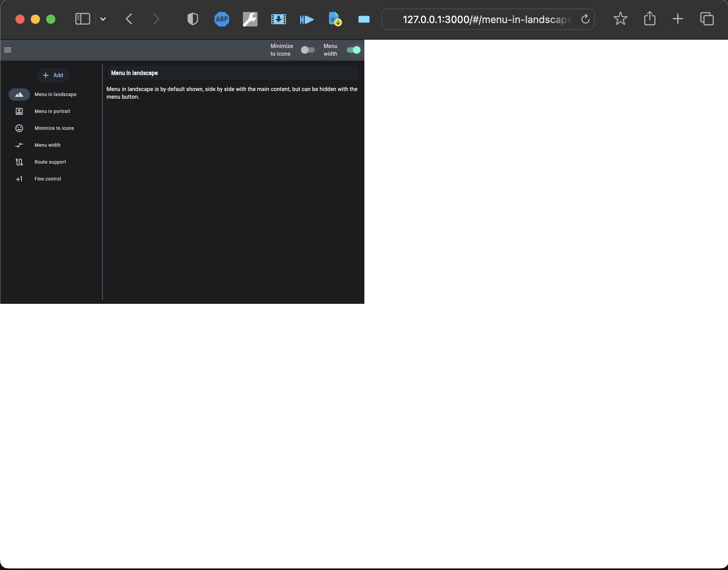
Task: Click the video downloader icon in the toolbar
Action: point(278,19)
